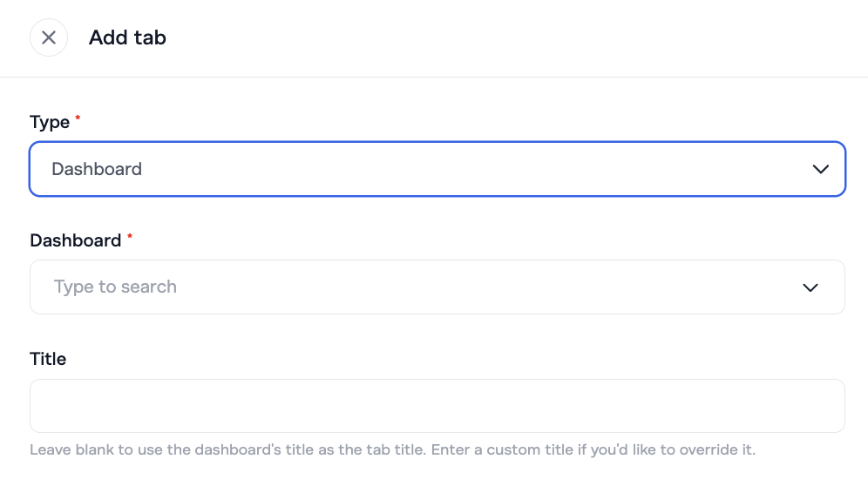
Task: Click empty header area right of Add tab
Action: 523,37
